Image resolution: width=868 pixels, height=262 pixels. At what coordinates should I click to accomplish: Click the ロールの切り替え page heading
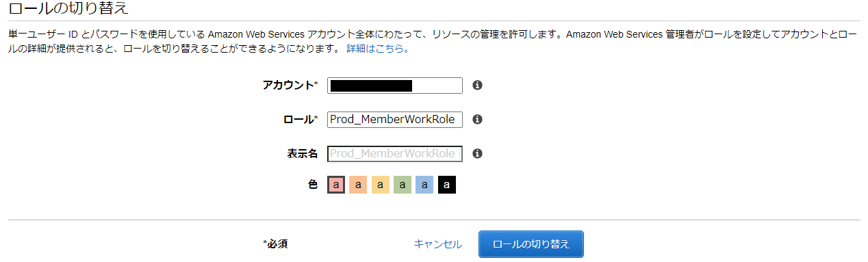(x=68, y=9)
